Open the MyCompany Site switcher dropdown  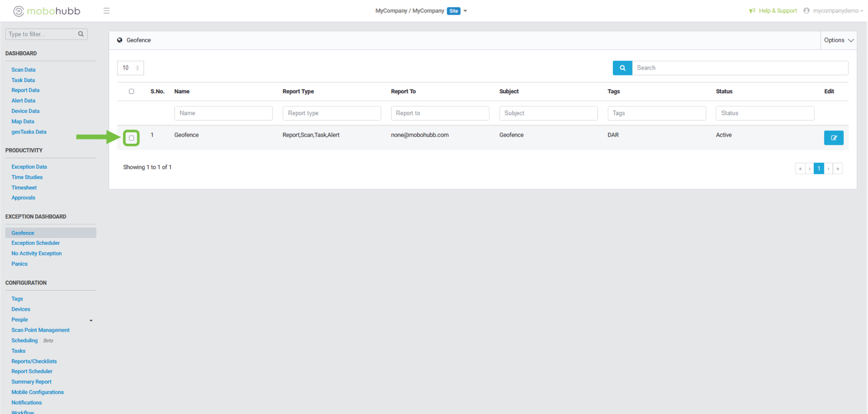coord(465,11)
